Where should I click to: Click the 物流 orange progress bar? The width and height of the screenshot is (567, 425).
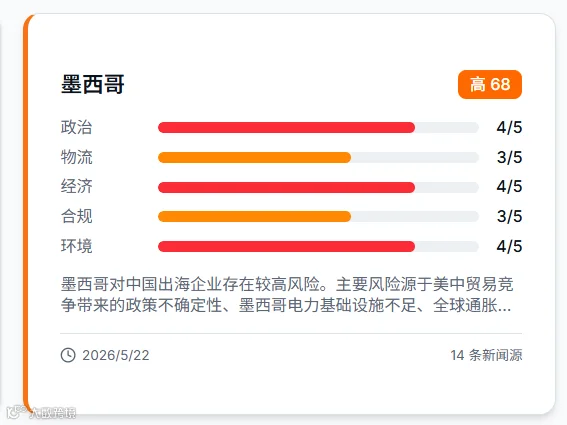(x=318, y=157)
